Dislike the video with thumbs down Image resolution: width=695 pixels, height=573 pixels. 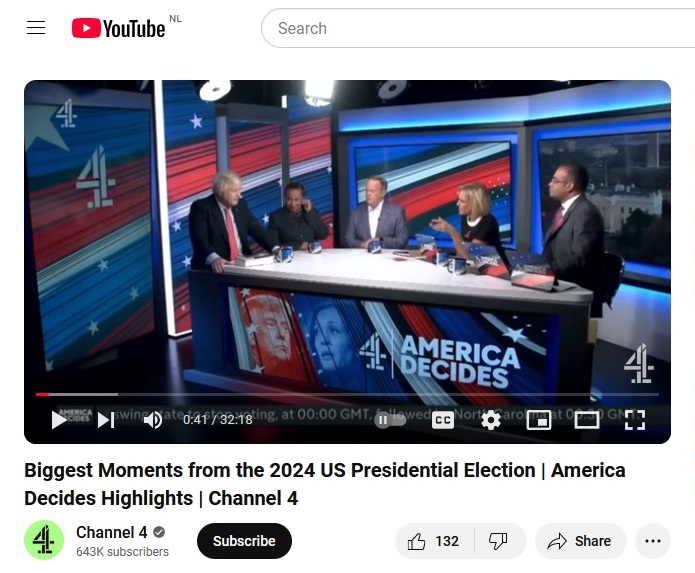coord(498,541)
